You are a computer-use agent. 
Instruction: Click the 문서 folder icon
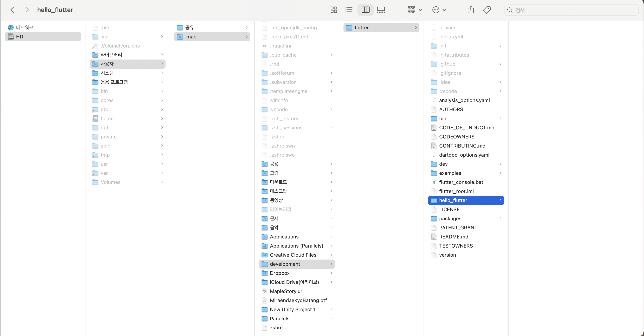[264, 219]
